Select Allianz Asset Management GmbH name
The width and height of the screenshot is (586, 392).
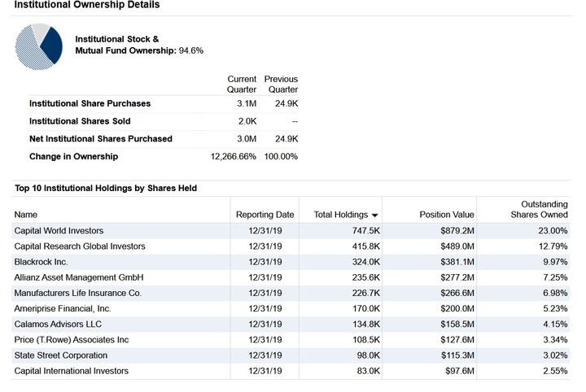coord(79,277)
